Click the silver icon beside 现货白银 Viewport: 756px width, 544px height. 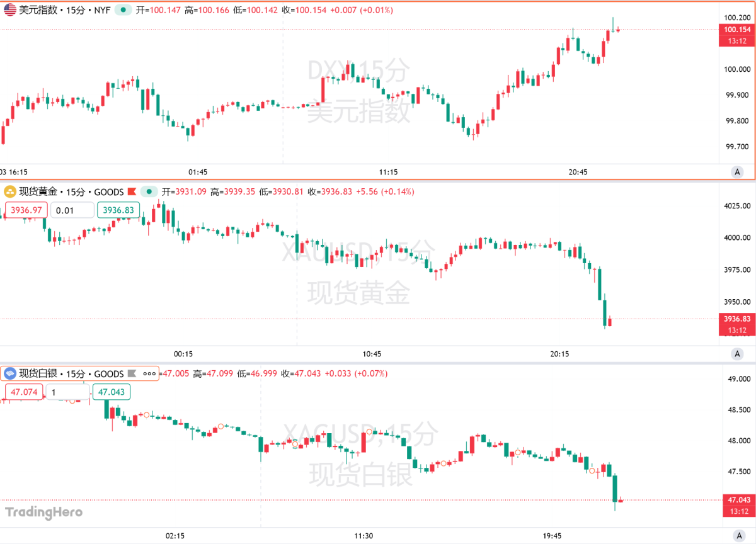(x=10, y=373)
